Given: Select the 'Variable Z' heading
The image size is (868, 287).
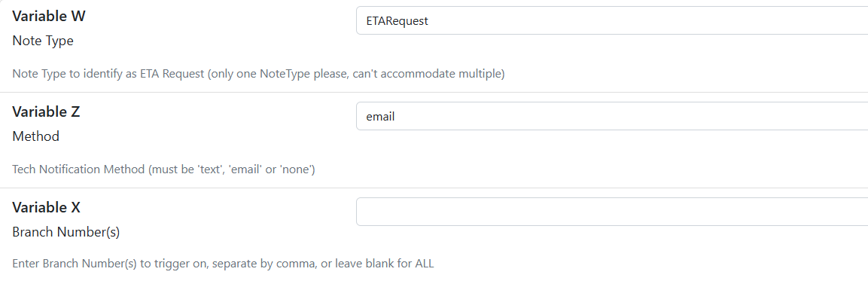Looking at the screenshot, I should point(46,112).
